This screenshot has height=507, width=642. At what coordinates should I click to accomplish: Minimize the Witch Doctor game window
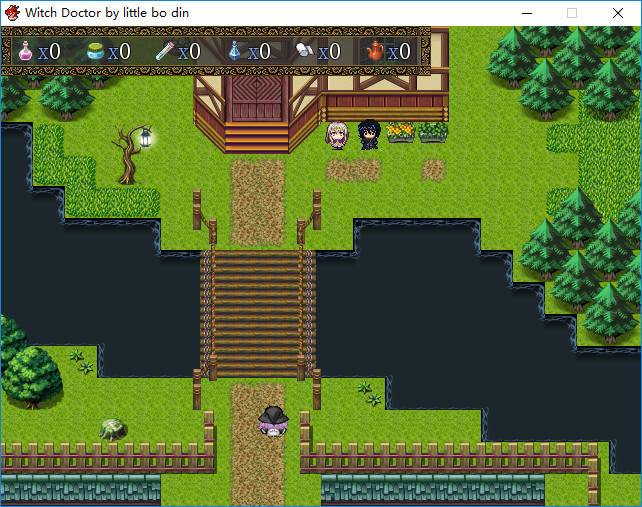pyautogui.click(x=526, y=13)
